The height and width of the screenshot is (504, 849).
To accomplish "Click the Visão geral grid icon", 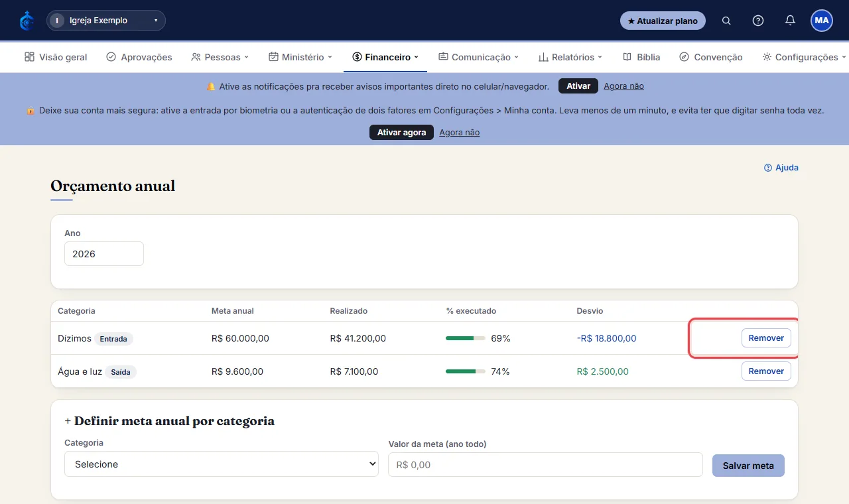I will [x=29, y=57].
